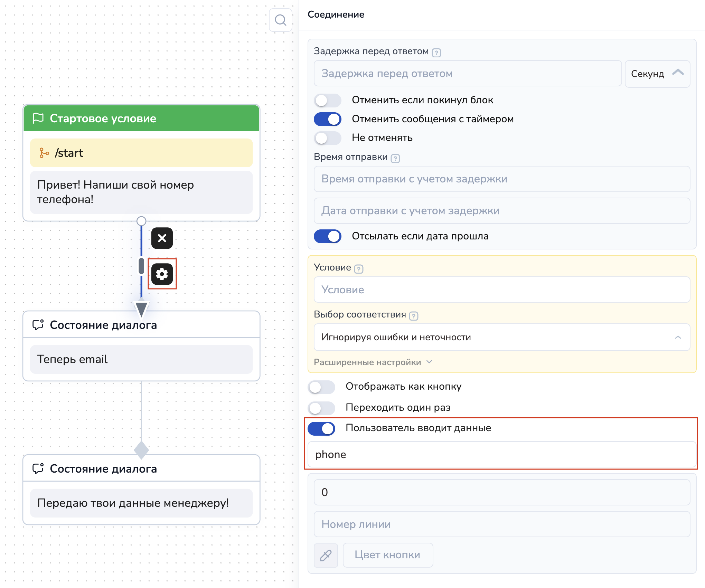
Task: Click the Цвет кнопки color field
Action: (x=387, y=555)
